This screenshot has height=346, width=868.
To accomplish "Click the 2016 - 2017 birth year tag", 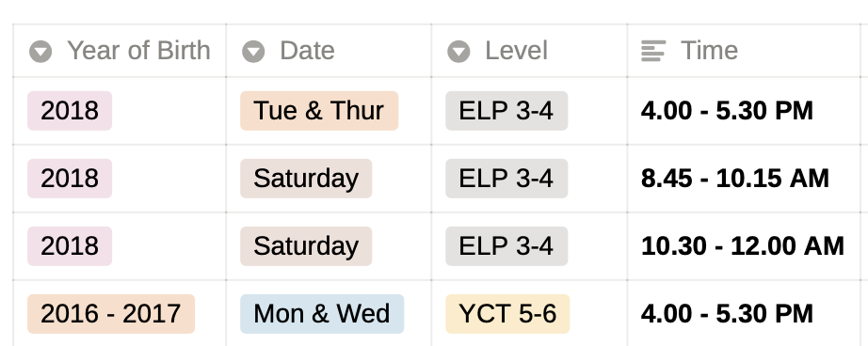I will (111, 314).
